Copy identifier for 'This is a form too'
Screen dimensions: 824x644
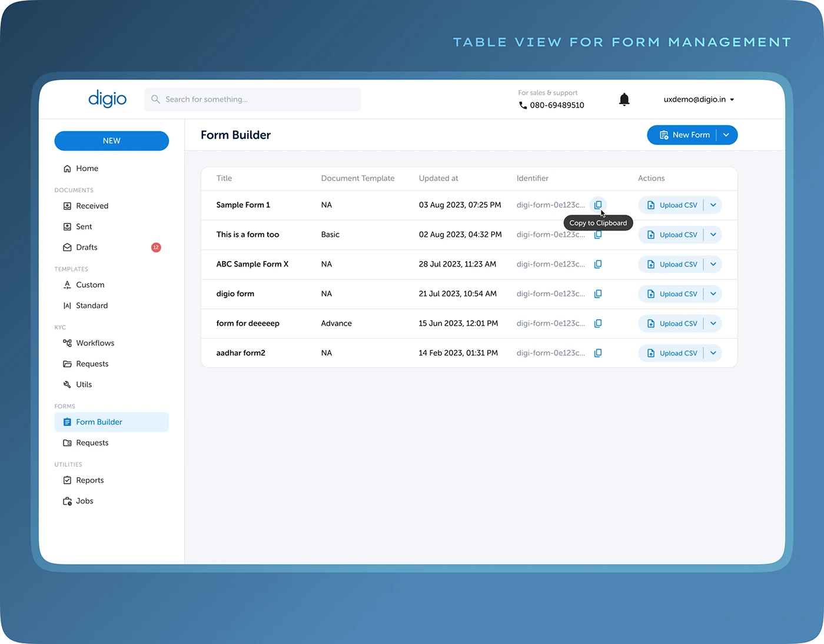[x=597, y=235]
